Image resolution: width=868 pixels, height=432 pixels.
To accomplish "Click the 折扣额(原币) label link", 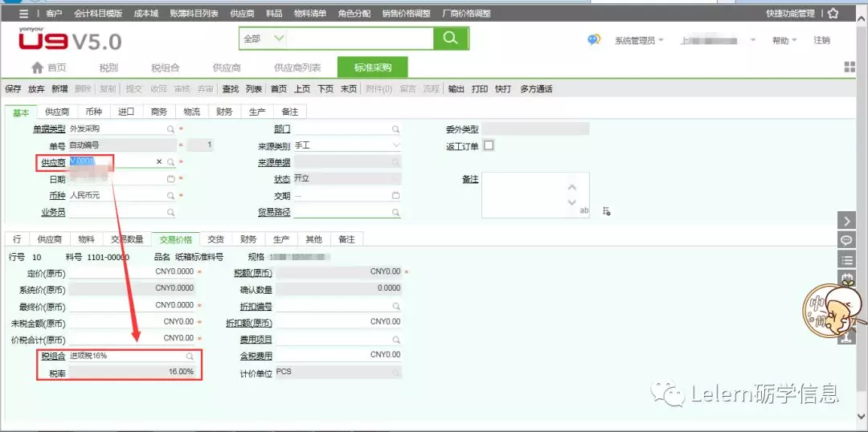I will (249, 323).
